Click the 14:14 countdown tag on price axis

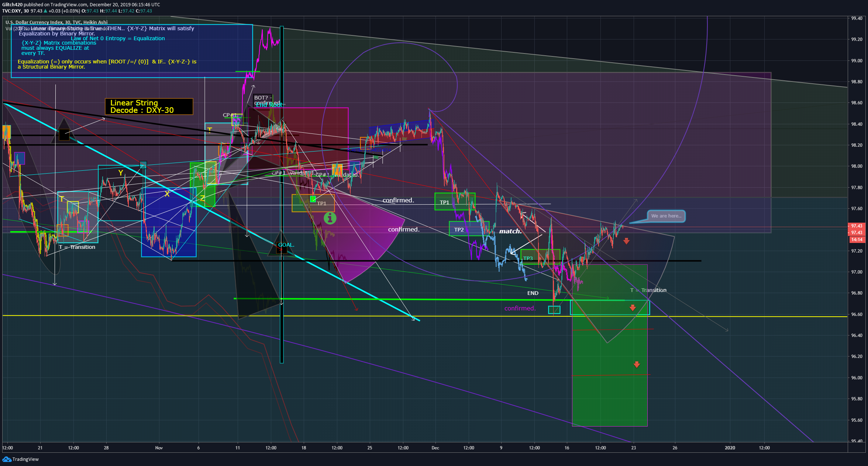coord(857,240)
